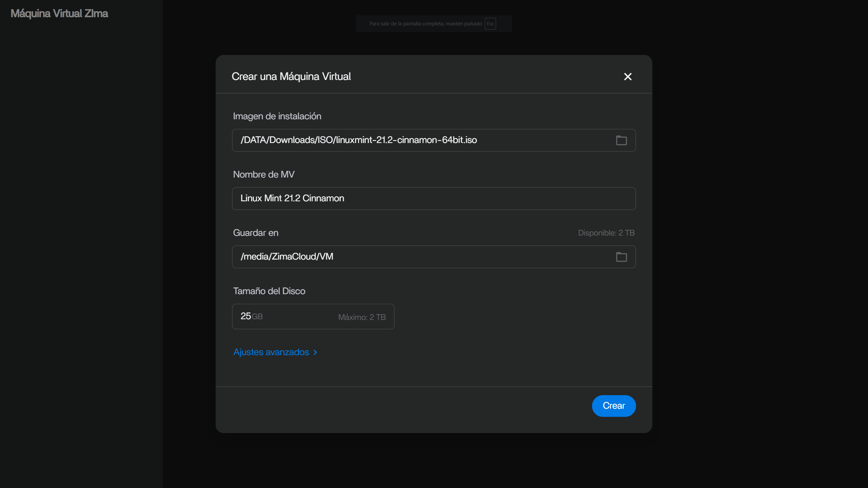Click the GB unit suffix in disk size
Viewport: 868px width, 488px height.
pos(257,317)
